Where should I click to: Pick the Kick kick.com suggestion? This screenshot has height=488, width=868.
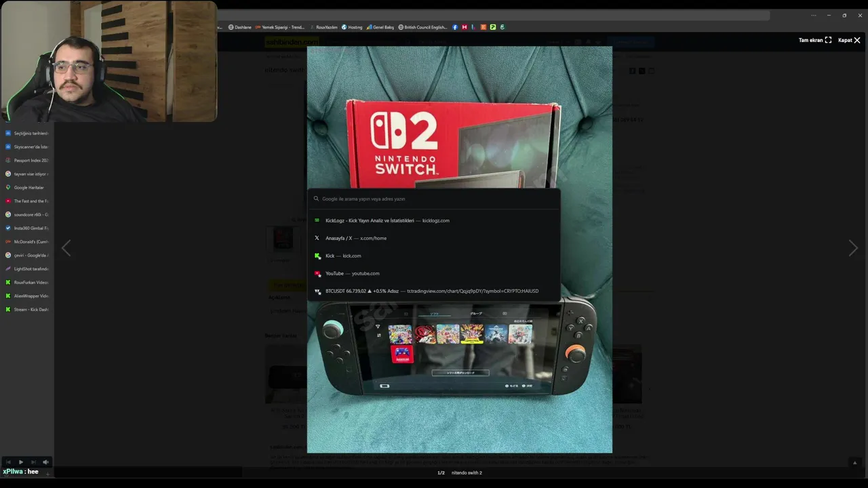[434, 256]
